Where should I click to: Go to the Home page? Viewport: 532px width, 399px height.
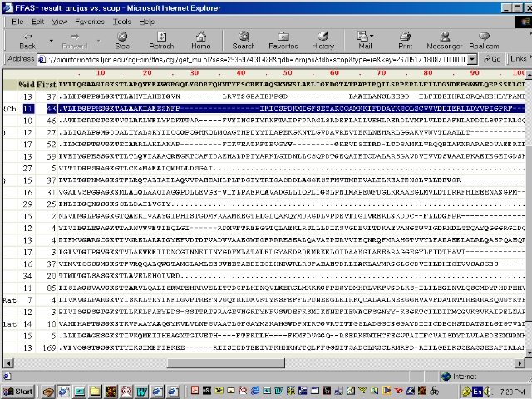(201, 40)
